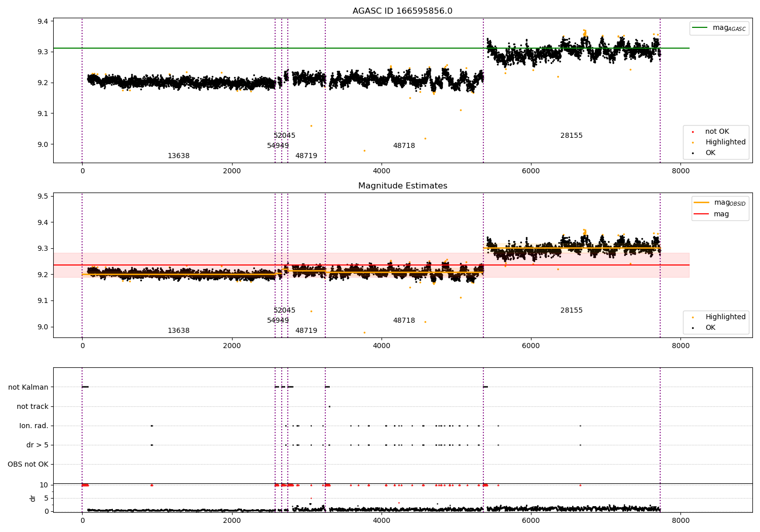Click OBSID label 13638 in top plot

178,156
